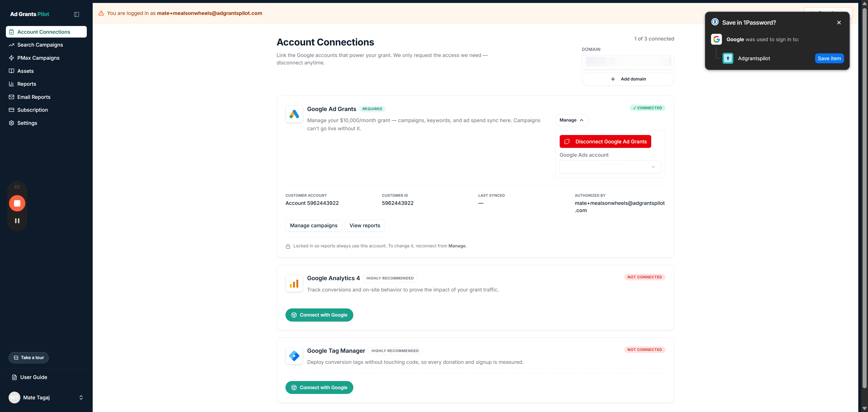Click the Analytics NOT CONNECTED badge
Image resolution: width=868 pixels, height=412 pixels.
[645, 277]
